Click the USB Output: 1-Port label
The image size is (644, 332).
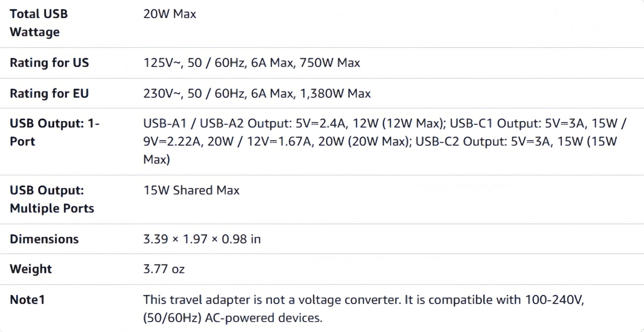pos(54,132)
